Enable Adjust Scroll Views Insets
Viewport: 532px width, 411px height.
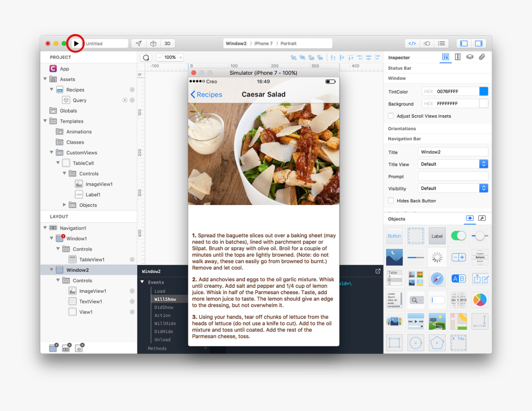pyautogui.click(x=390, y=115)
